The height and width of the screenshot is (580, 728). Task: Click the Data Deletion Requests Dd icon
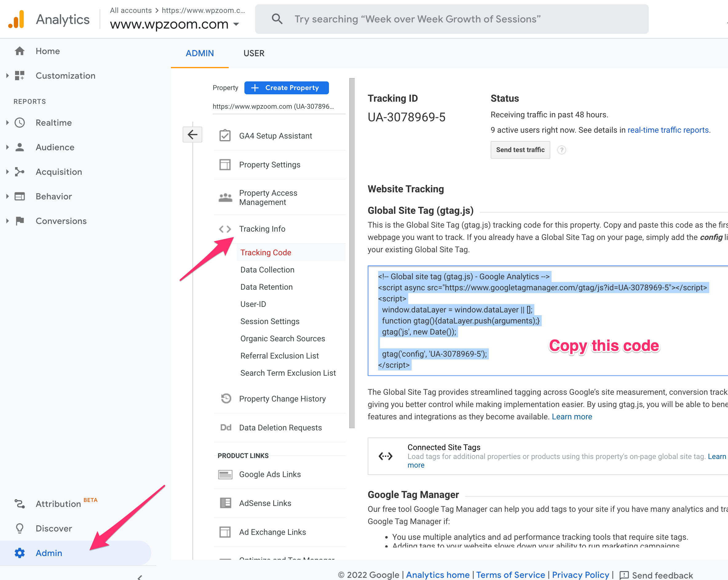(226, 428)
